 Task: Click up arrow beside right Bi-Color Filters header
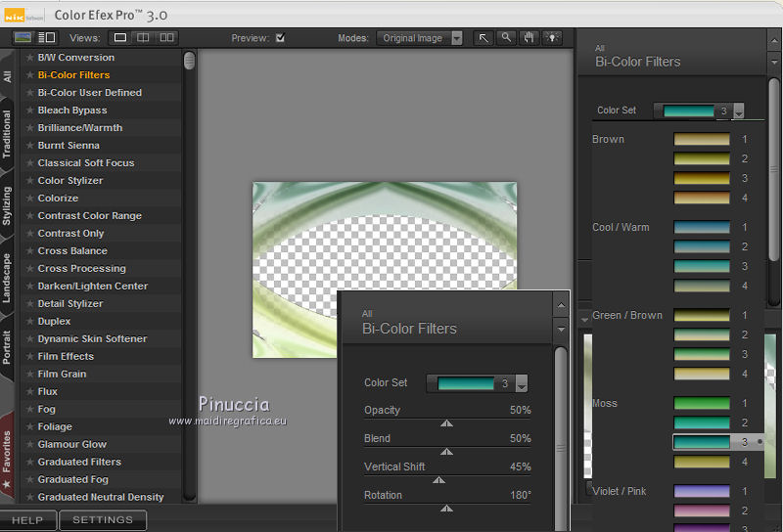[x=774, y=41]
